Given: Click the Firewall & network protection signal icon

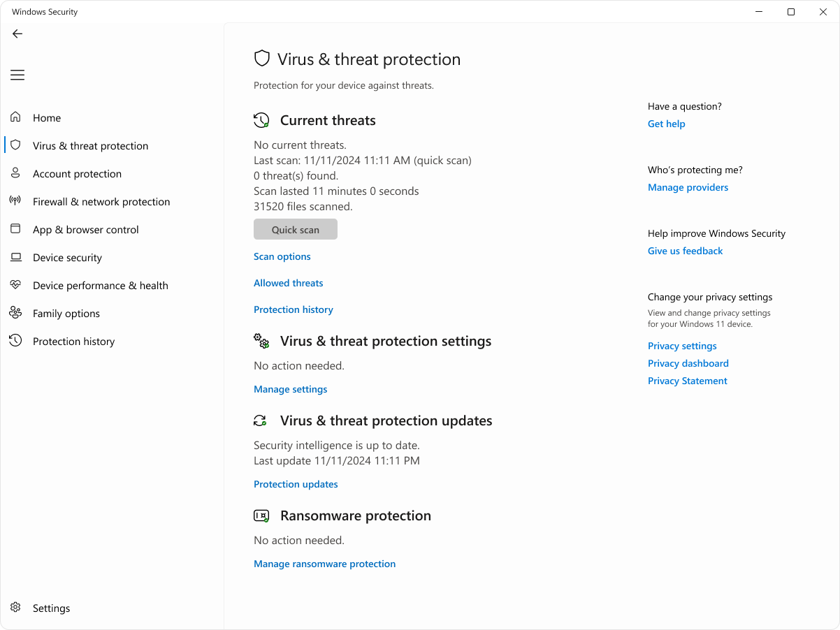Looking at the screenshot, I should tap(15, 201).
